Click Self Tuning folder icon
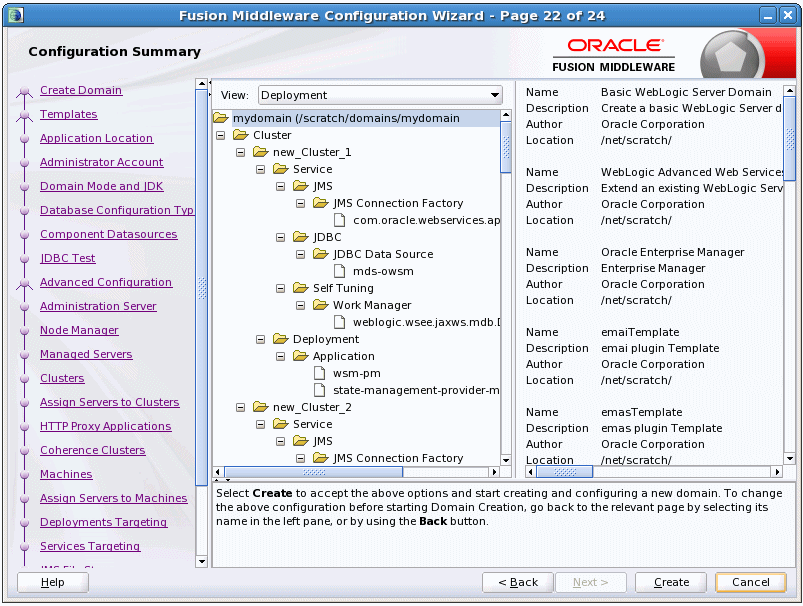Image resolution: width=803 pixels, height=606 pixels. [301, 288]
